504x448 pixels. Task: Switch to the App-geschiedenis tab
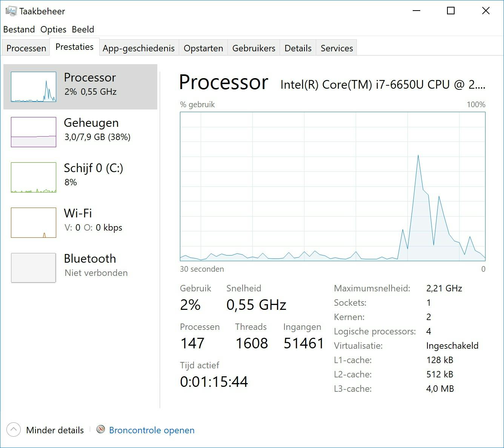pos(138,48)
